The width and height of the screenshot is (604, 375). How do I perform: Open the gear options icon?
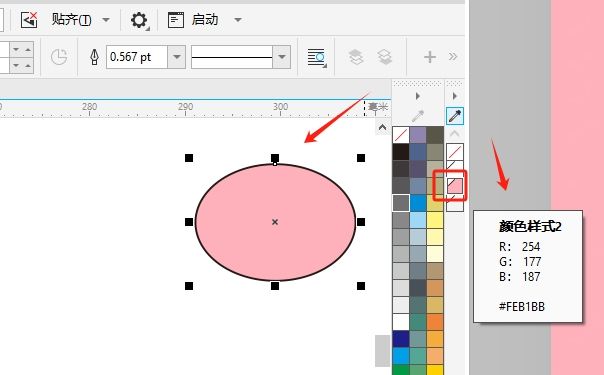[139, 20]
